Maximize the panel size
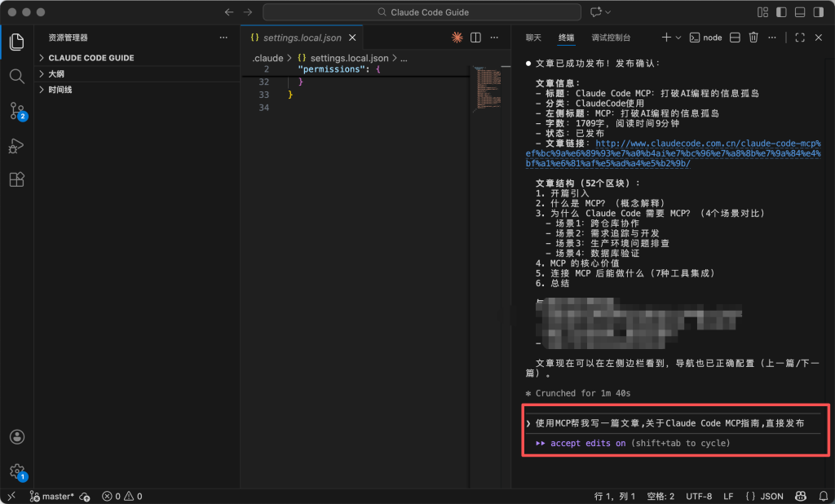 (799, 38)
